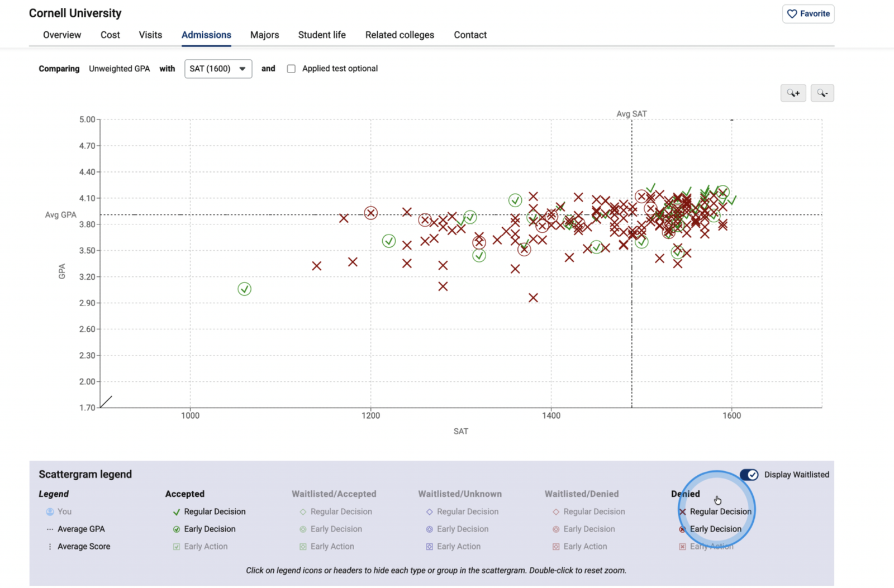This screenshot has width=894, height=588.
Task: Hide Denied Regular Decision X icon
Action: (682, 511)
